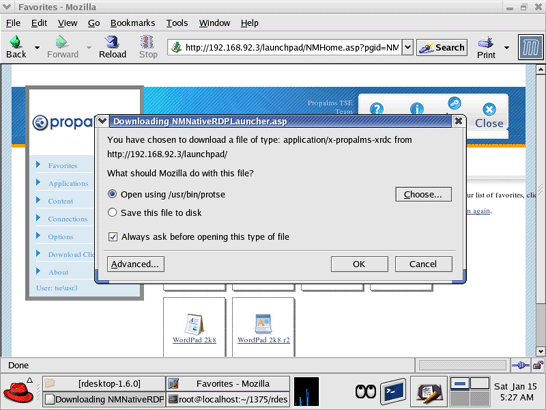Viewport: 546px width, 410px height.
Task: Open the Go menu
Action: coord(94,23)
